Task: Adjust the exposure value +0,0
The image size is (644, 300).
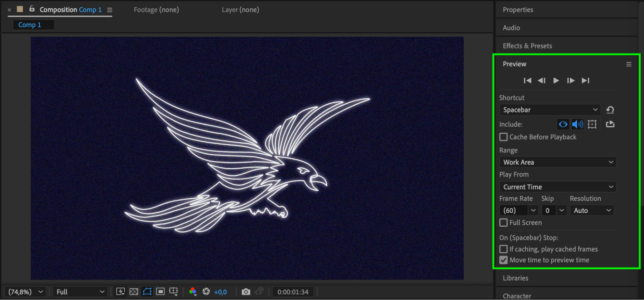Action: coord(220,292)
